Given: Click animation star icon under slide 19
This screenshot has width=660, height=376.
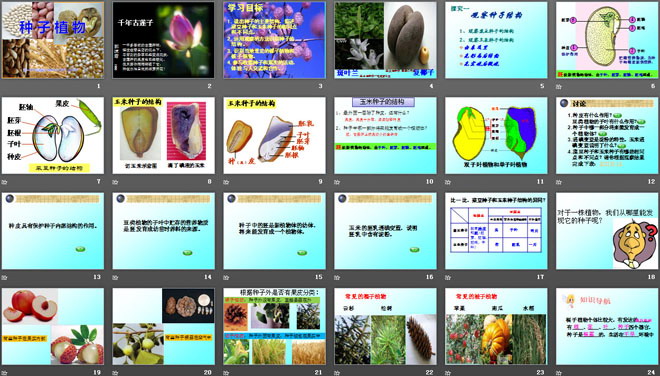Looking at the screenshot, I should click(4, 373).
